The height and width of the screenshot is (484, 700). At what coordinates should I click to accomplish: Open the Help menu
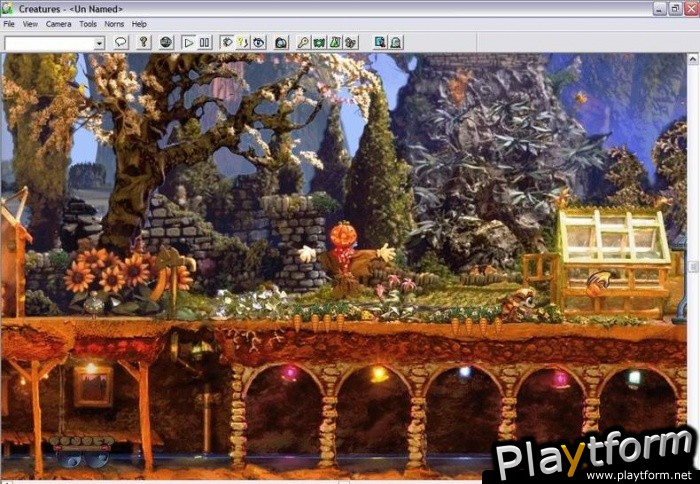click(x=139, y=24)
